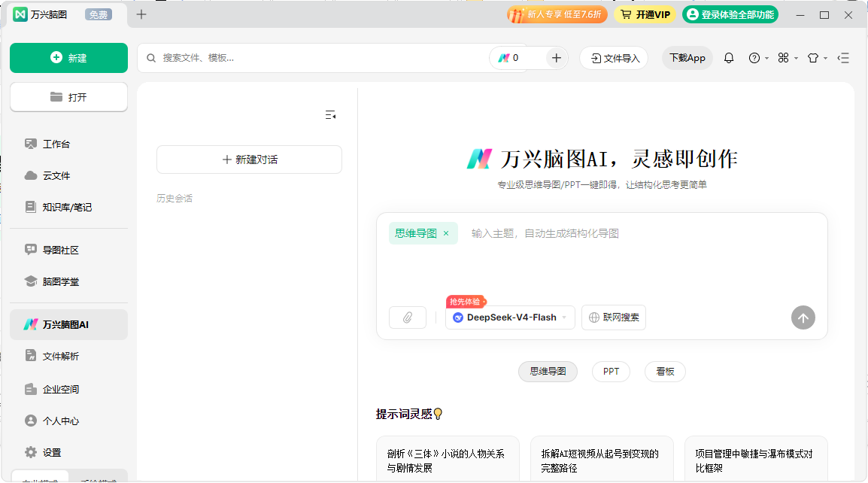Open 知识库/笔记 in the sidebar
The width and height of the screenshot is (868, 483).
[x=68, y=207]
